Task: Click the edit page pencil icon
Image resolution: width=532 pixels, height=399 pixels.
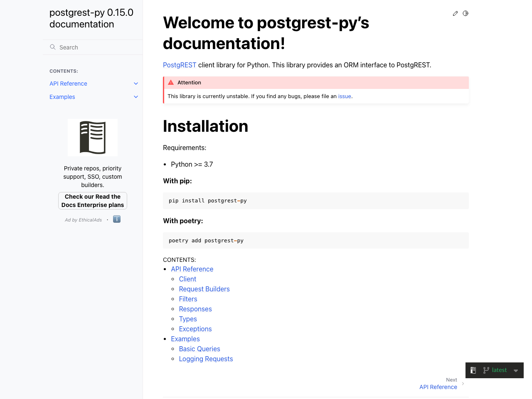Action: click(x=455, y=13)
